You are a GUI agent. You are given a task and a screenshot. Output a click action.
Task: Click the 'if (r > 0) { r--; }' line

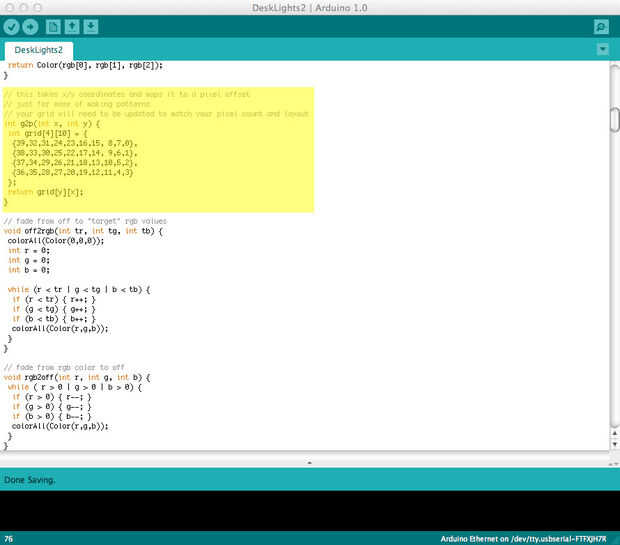click(x=52, y=397)
